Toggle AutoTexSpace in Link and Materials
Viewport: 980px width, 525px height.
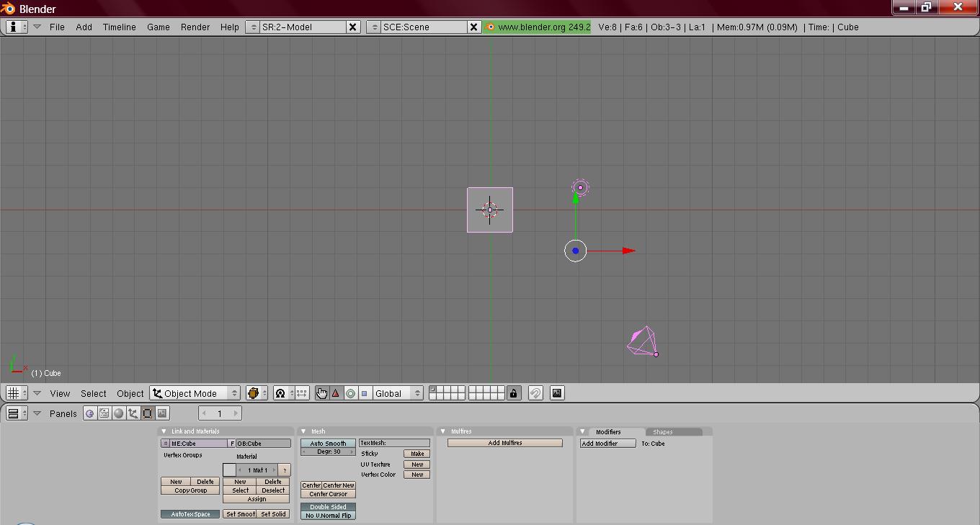pos(190,514)
